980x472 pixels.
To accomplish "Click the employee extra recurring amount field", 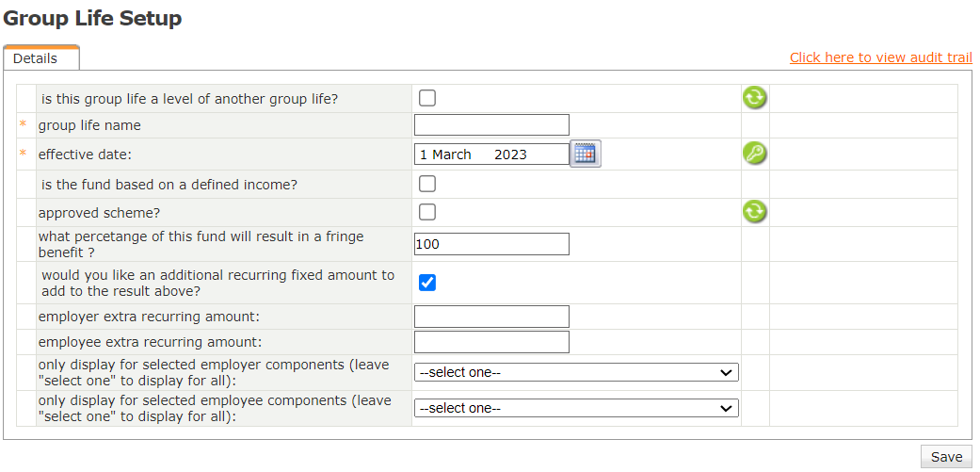I will (x=491, y=342).
